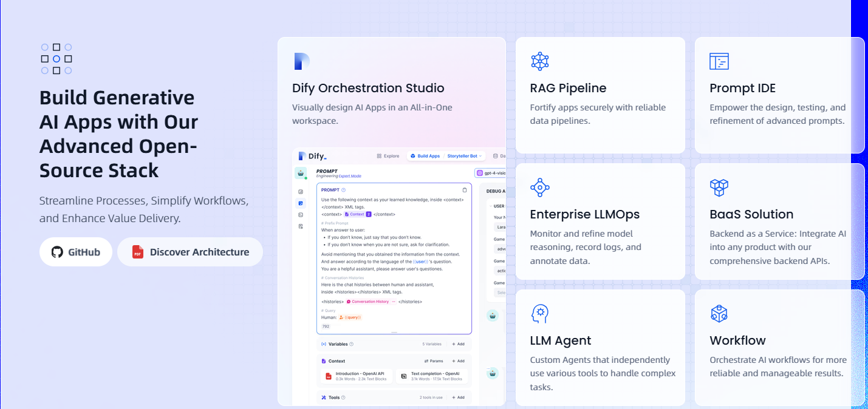Click "Visually design AI Apps" description text
Viewport: 868px width, 409px height.
[372, 114]
